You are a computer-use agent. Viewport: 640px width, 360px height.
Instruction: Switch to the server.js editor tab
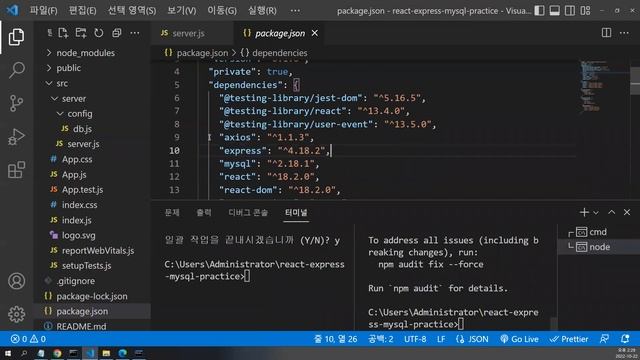(x=192, y=33)
